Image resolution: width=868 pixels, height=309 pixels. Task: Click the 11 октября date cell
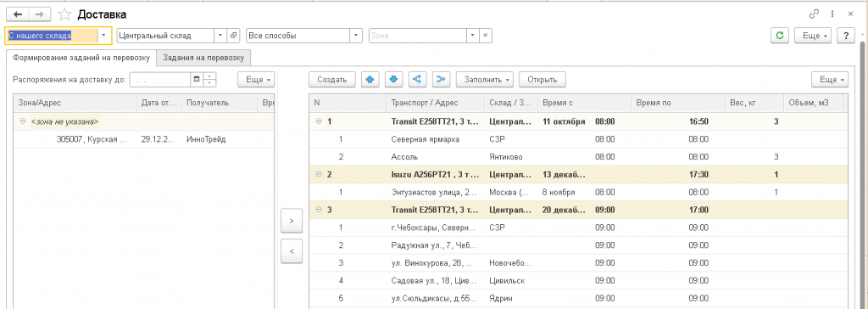564,121
